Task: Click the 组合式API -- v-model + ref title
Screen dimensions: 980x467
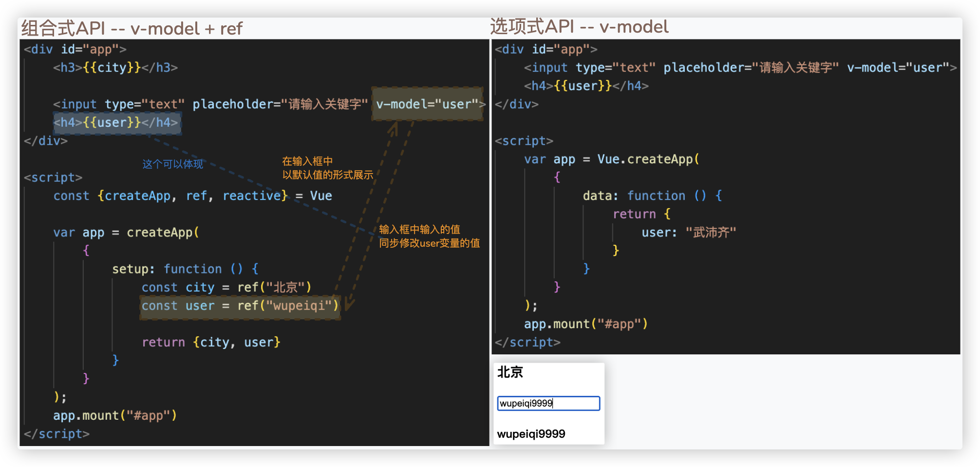Action: 132,29
